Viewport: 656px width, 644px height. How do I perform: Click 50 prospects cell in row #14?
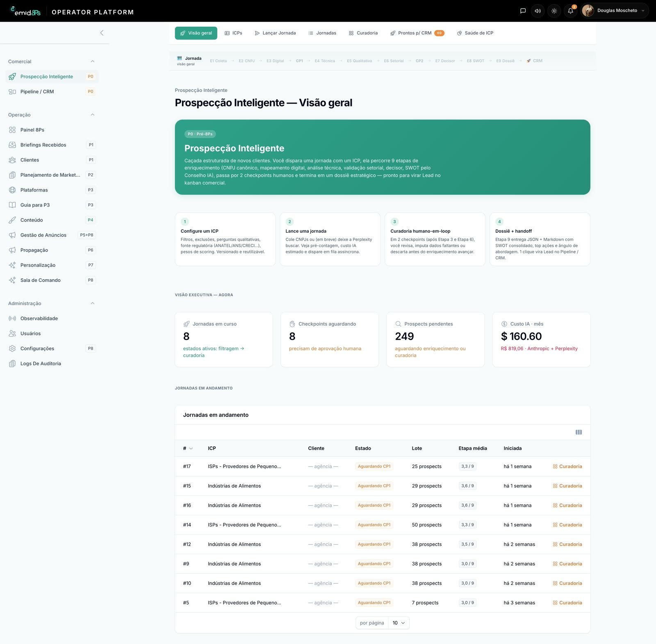coord(427,525)
